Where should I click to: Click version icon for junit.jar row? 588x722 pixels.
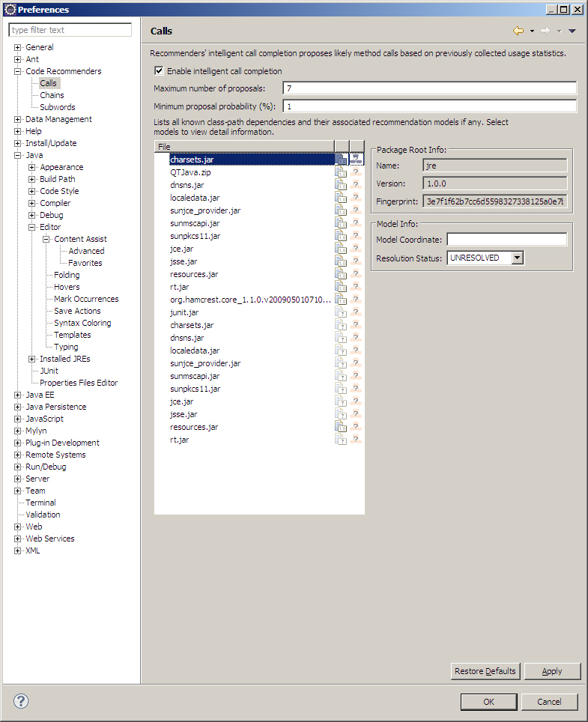click(x=341, y=312)
